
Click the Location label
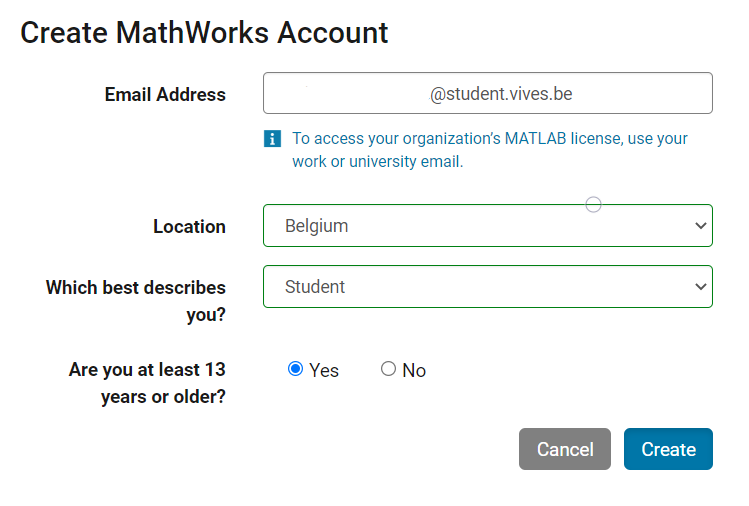(189, 226)
